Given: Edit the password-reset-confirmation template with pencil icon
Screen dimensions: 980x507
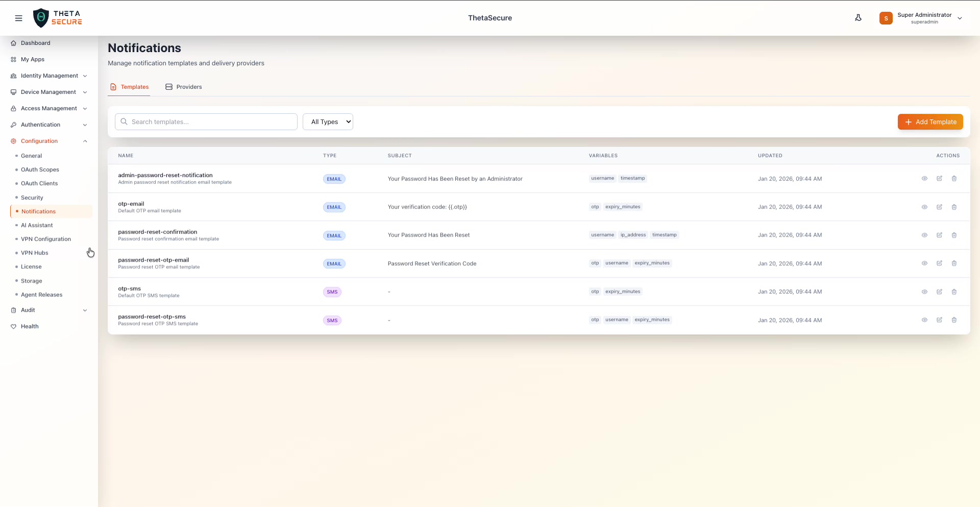Looking at the screenshot, I should coord(940,235).
